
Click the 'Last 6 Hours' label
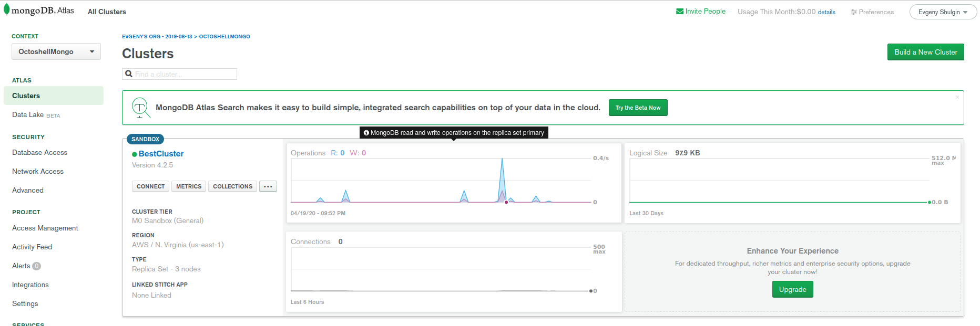(307, 302)
